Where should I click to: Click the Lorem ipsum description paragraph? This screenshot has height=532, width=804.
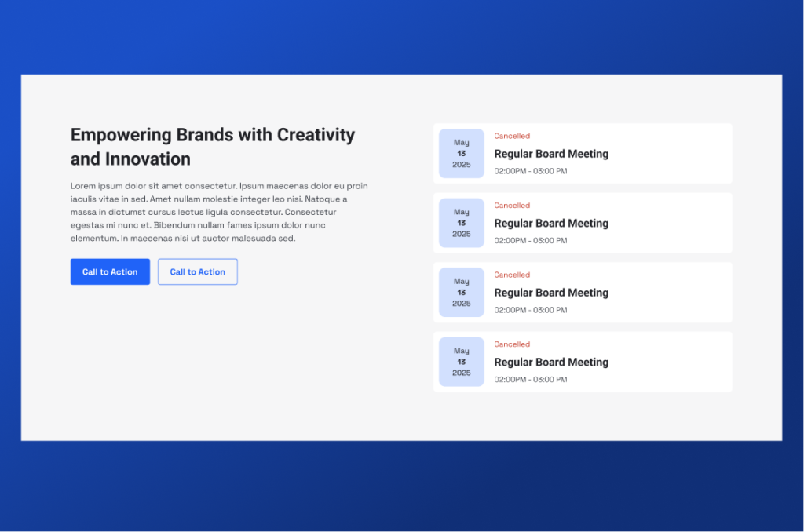pyautogui.click(x=218, y=212)
